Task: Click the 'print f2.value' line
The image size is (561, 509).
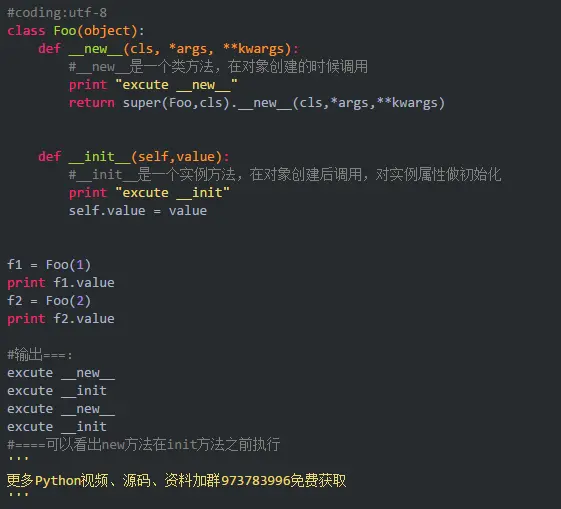Action: pyautogui.click(x=61, y=319)
